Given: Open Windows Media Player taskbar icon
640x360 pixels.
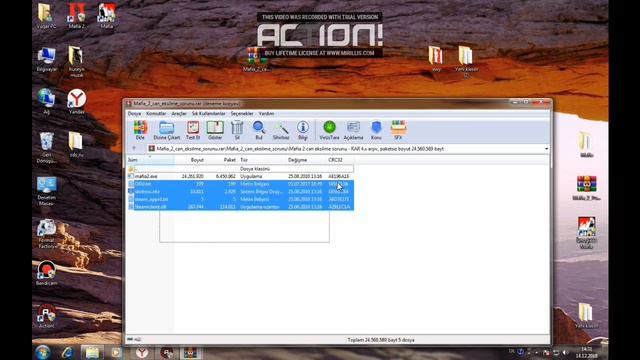Looking at the screenshot, I should click(116, 352).
